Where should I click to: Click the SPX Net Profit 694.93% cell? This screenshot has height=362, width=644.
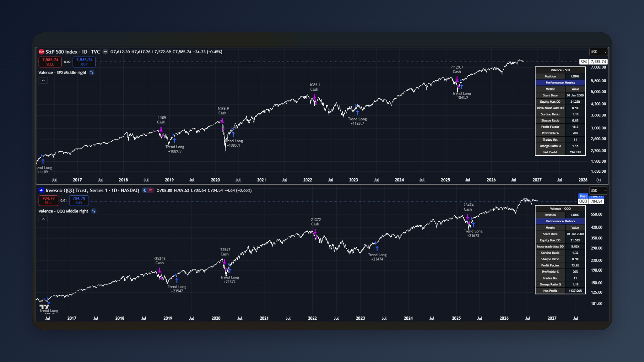click(575, 152)
